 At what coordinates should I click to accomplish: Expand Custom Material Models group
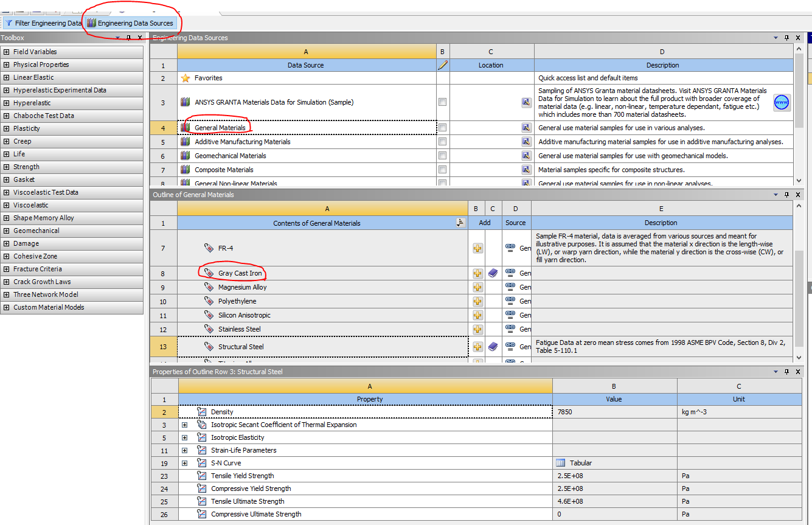(x=7, y=307)
